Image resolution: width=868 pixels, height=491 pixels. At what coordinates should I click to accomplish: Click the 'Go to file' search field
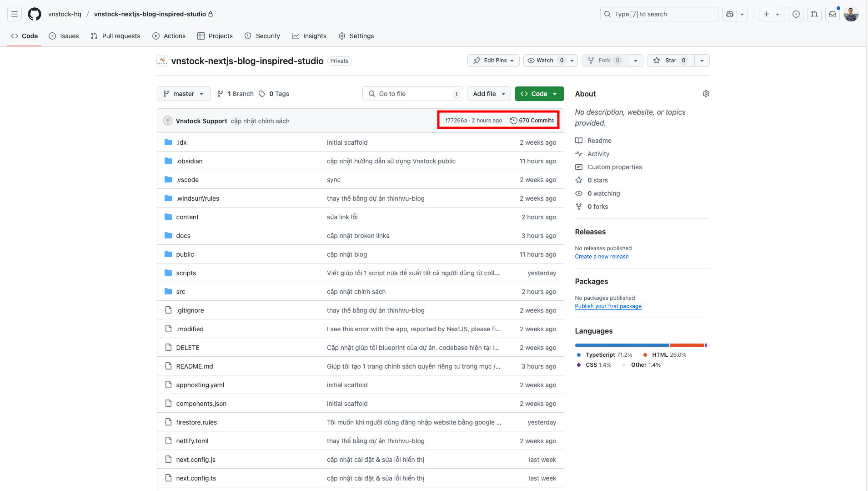412,94
